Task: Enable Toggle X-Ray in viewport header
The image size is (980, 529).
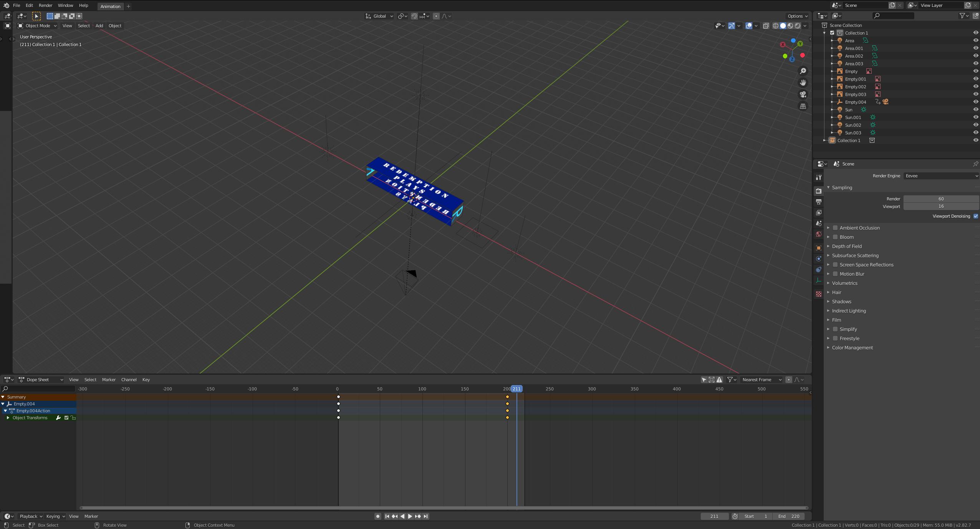Action: click(766, 26)
